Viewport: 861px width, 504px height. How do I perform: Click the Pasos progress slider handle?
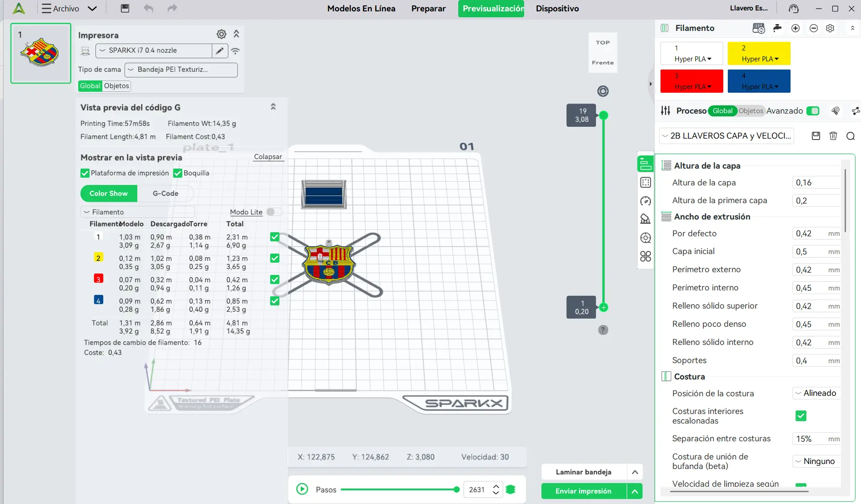click(456, 489)
